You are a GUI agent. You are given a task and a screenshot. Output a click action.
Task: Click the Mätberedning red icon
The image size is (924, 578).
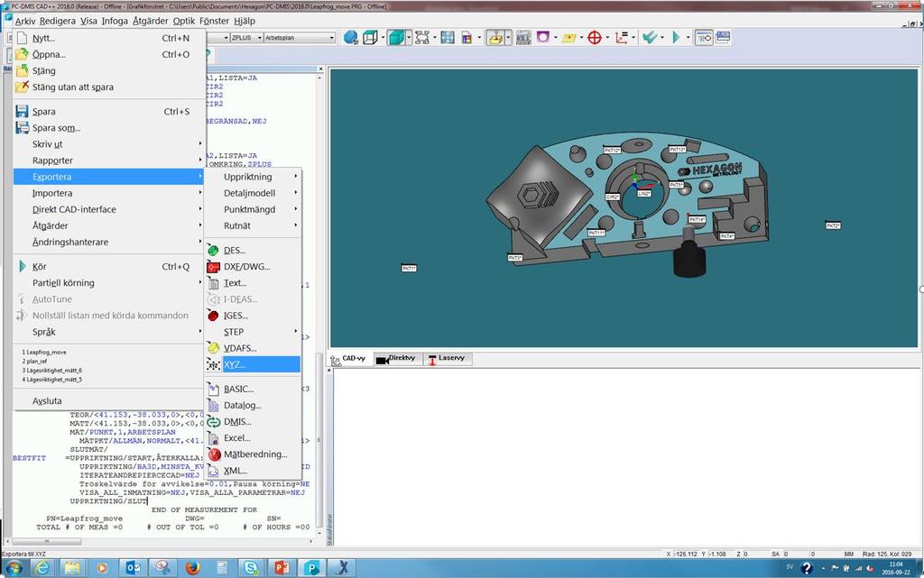pos(213,454)
